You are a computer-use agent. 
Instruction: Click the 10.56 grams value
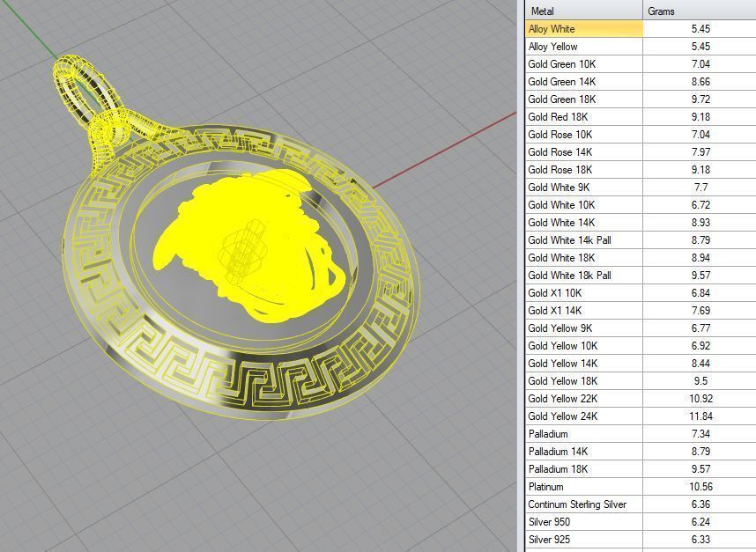(700, 487)
